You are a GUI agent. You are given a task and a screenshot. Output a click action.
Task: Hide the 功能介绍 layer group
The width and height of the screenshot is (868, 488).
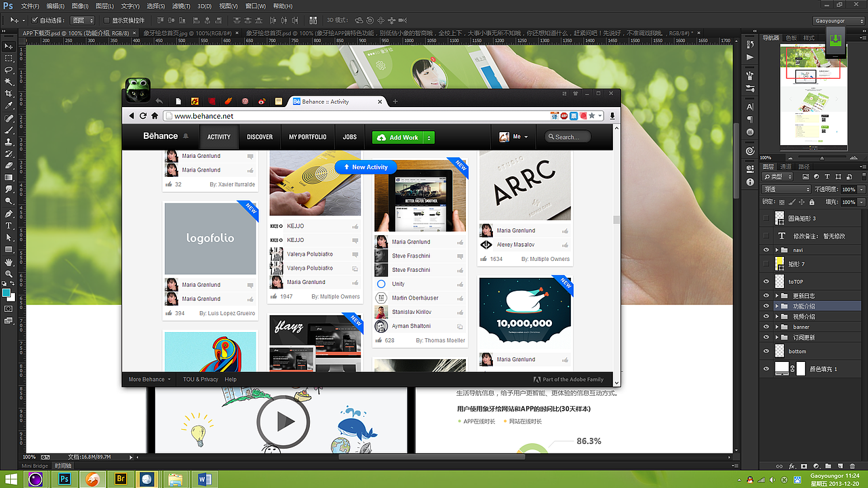[x=766, y=306]
